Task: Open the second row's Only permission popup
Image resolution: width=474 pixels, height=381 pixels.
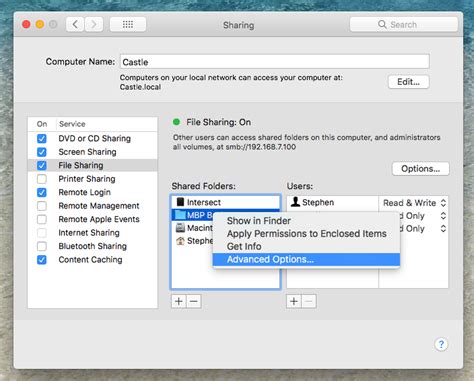Action: (x=424, y=216)
